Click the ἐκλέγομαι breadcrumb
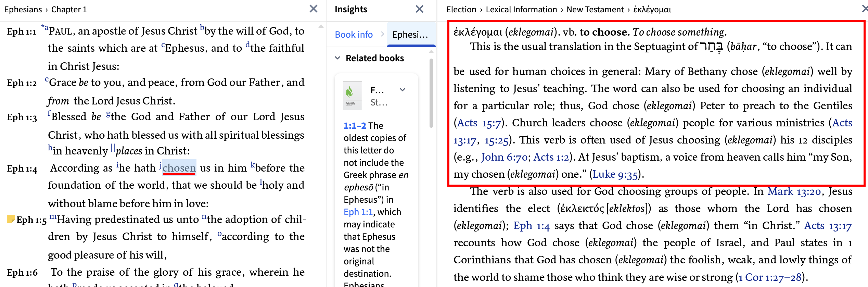 coord(652,9)
